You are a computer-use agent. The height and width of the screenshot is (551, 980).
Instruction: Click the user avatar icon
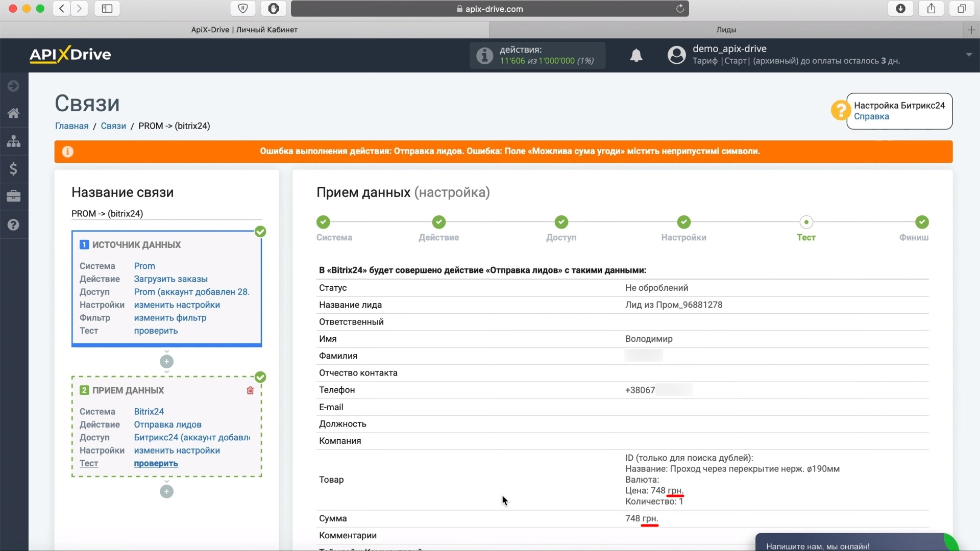point(676,55)
